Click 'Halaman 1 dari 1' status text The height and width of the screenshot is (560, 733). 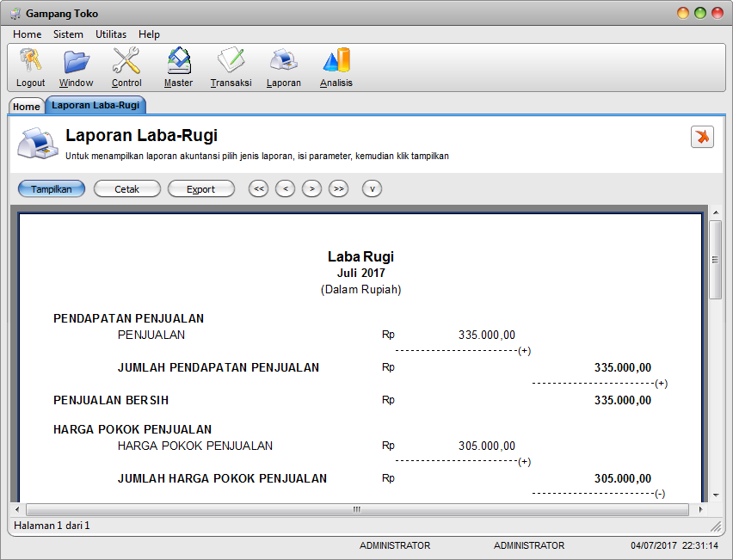[52, 526]
